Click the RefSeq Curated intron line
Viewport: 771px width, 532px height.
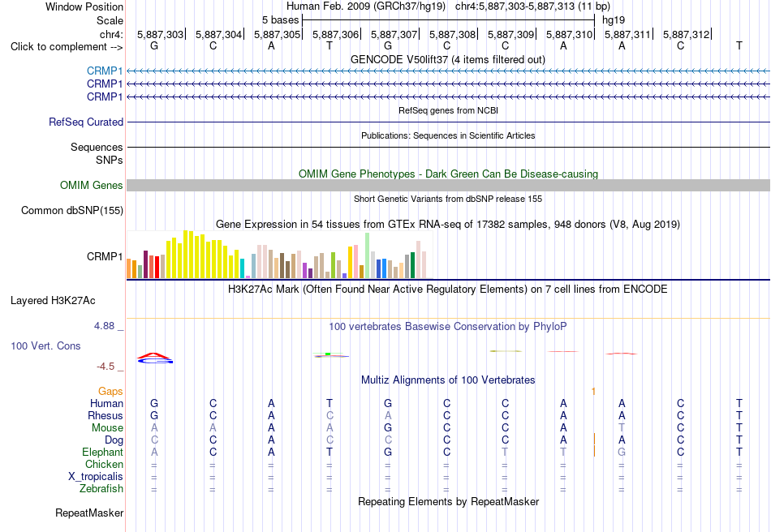pyautogui.click(x=448, y=122)
